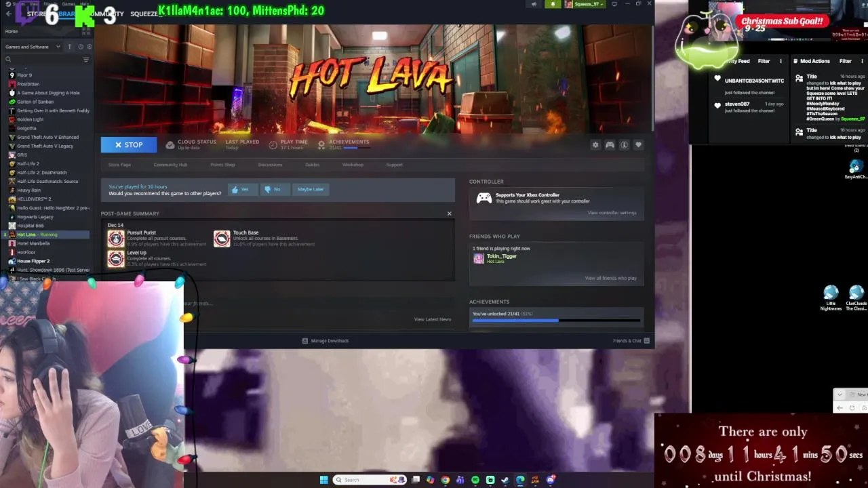Click Pursuit Purist achievement icon
This screenshot has height=488, width=868.
pyautogui.click(x=116, y=239)
